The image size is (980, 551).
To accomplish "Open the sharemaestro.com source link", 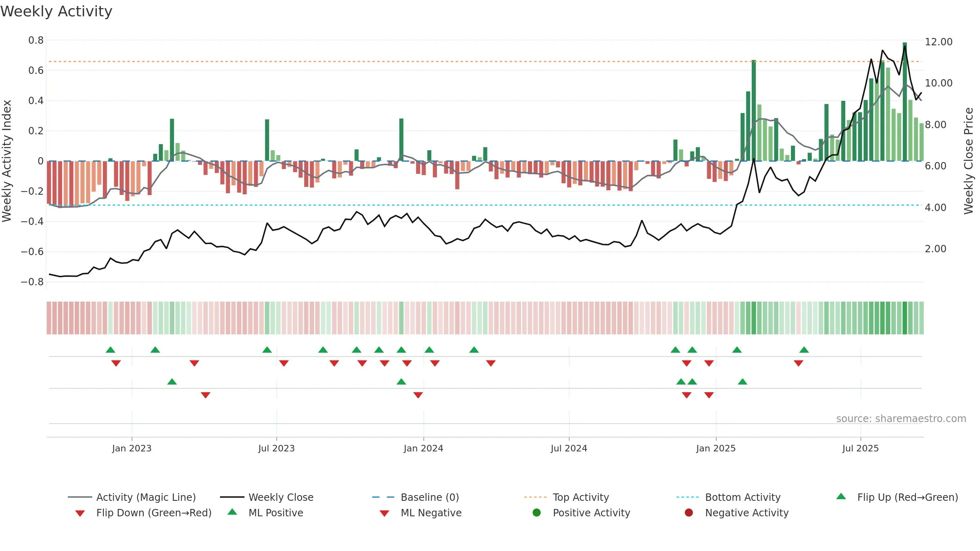I will coord(901,419).
